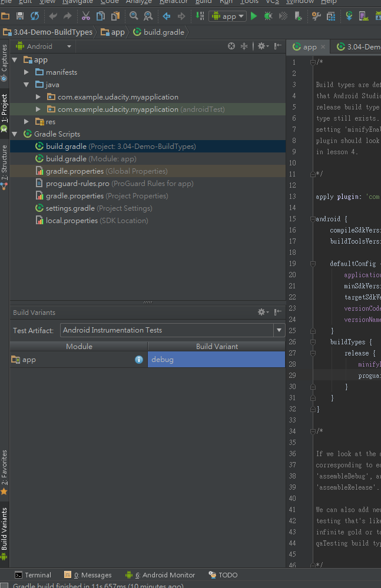Click the Sync Project with Gradle icon
Image resolution: width=381 pixels, height=588 pixels.
pos(349,16)
